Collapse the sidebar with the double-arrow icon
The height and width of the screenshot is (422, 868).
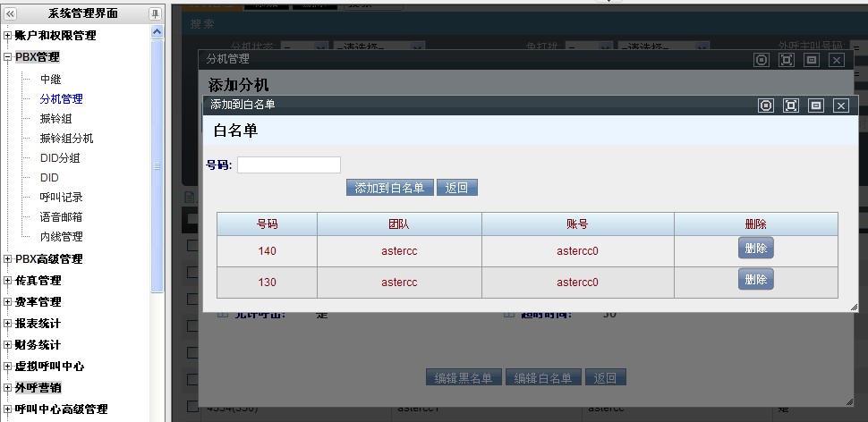pyautogui.click(x=10, y=13)
